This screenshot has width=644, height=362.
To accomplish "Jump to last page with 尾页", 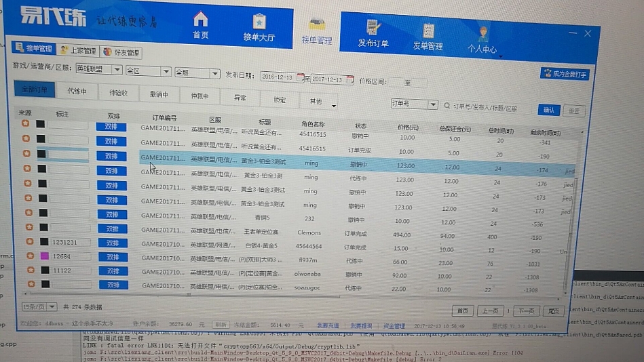I will (554, 311).
